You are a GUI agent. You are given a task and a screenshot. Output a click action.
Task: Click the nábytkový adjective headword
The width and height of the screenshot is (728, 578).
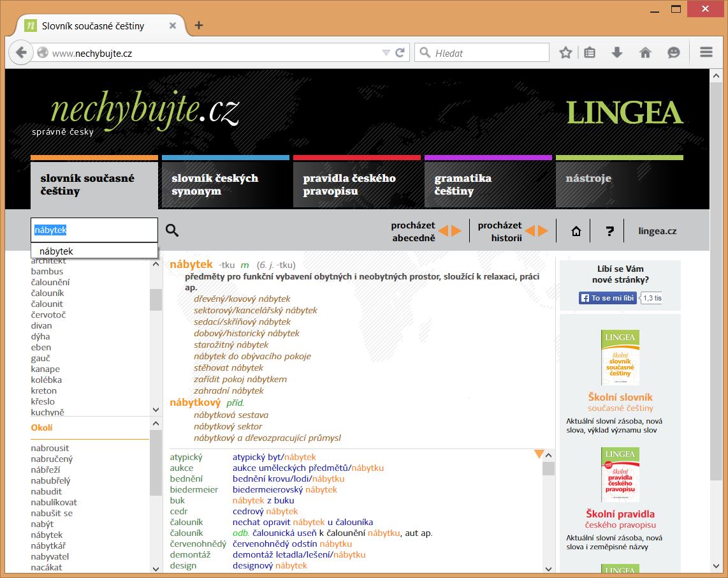[x=195, y=403]
